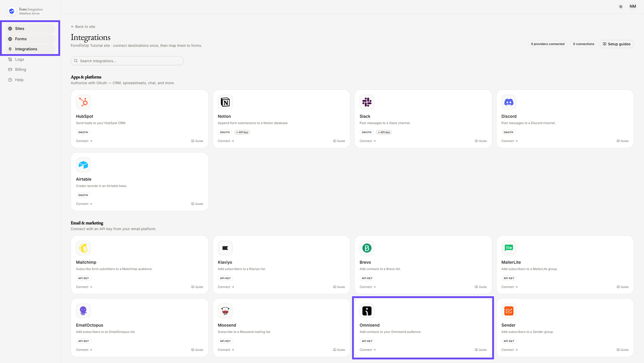Connect Sender
Viewport: 644px width, 363px height.
point(510,350)
